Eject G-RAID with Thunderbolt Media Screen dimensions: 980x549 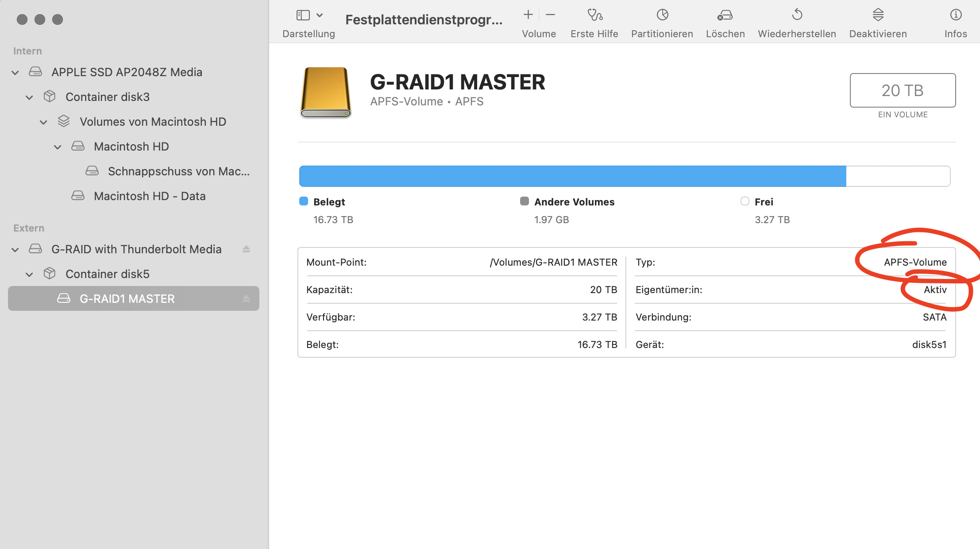pos(246,249)
